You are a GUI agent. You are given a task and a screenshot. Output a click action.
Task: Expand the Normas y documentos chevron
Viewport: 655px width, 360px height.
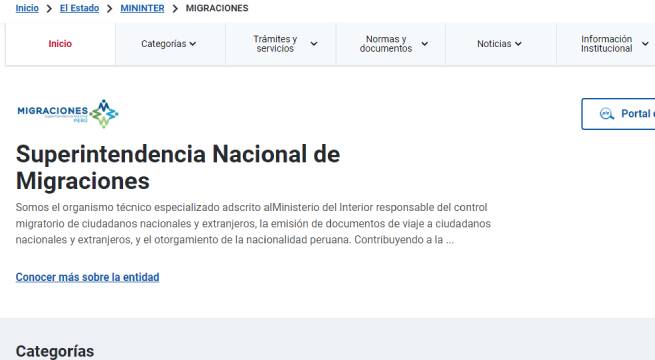(424, 44)
